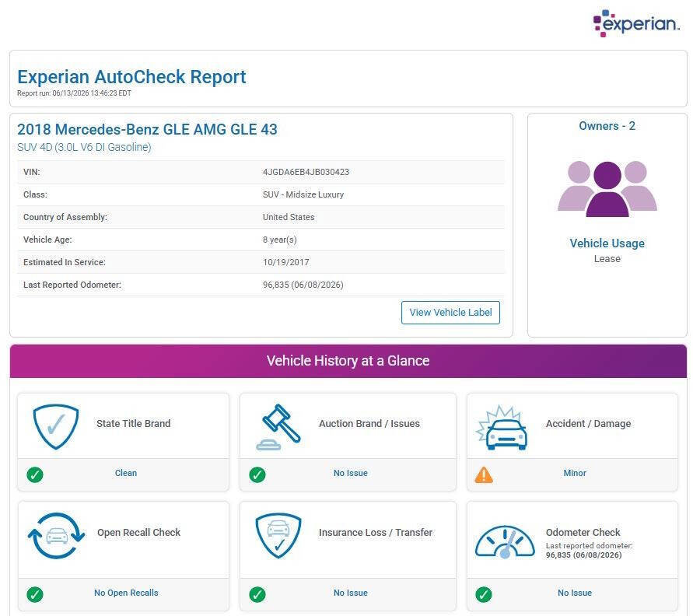Click the Experian logo

point(635,23)
